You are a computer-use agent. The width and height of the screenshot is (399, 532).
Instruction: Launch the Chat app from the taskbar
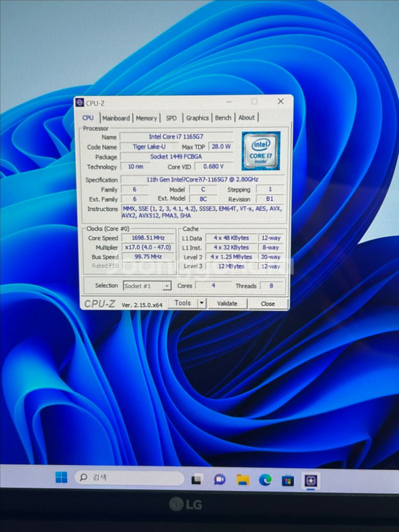pos(220,479)
